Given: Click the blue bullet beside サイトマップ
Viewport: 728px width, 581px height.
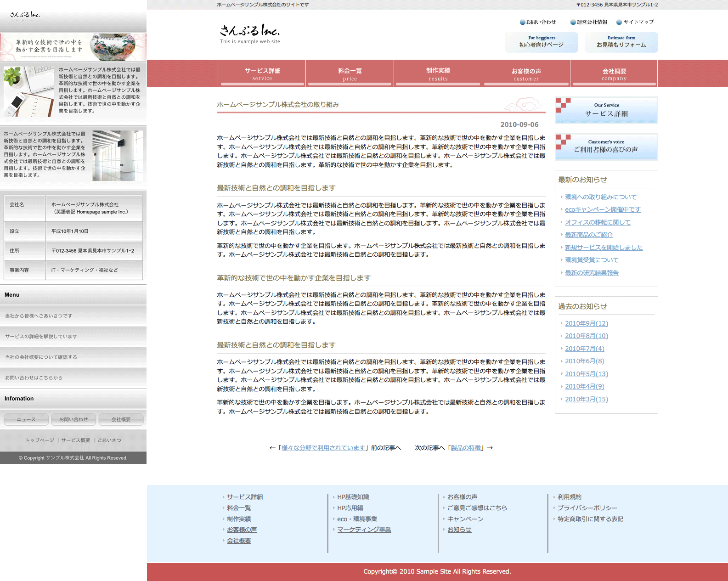Looking at the screenshot, I should (x=619, y=22).
